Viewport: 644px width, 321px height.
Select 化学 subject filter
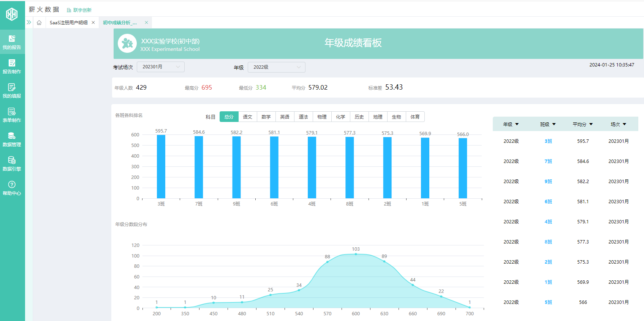pyautogui.click(x=341, y=117)
